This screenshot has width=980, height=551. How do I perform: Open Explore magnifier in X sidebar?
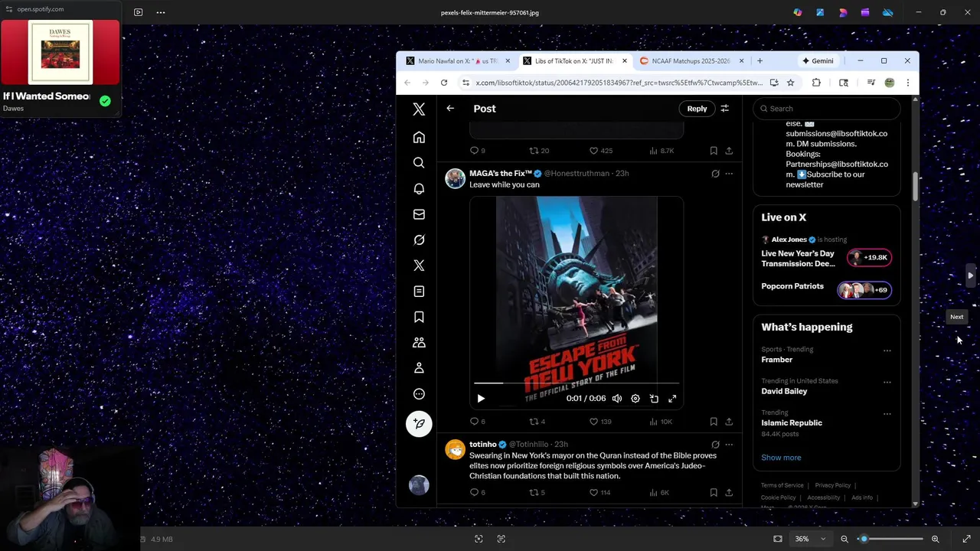(419, 163)
